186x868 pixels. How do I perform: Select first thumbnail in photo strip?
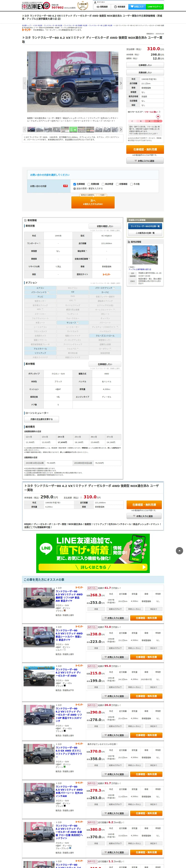[x=31, y=129]
